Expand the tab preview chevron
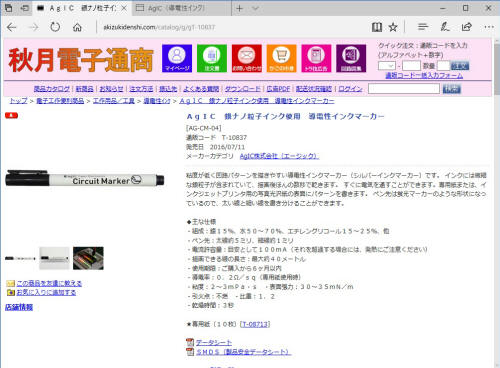500x368 pixels. [x=255, y=8]
